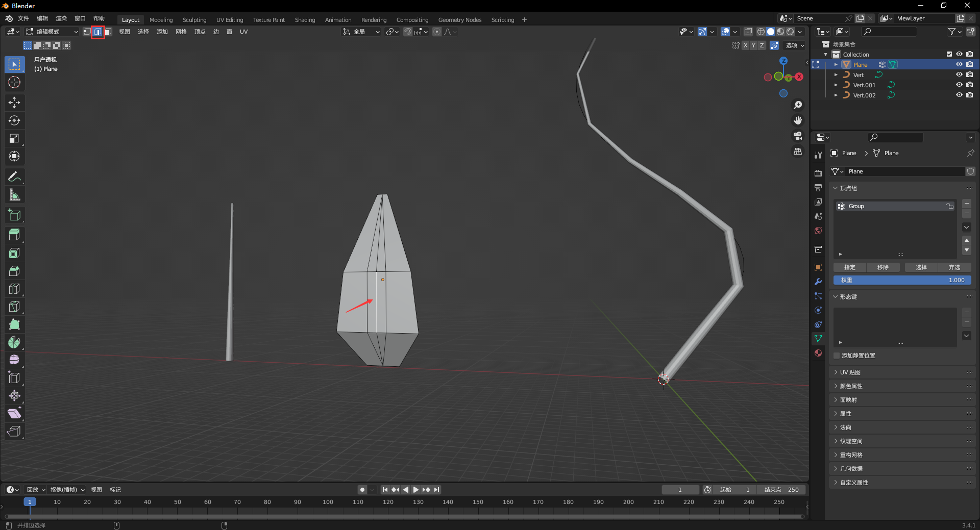The height and width of the screenshot is (530, 980).
Task: Expand the 几何数据 panel
Action: click(x=851, y=469)
